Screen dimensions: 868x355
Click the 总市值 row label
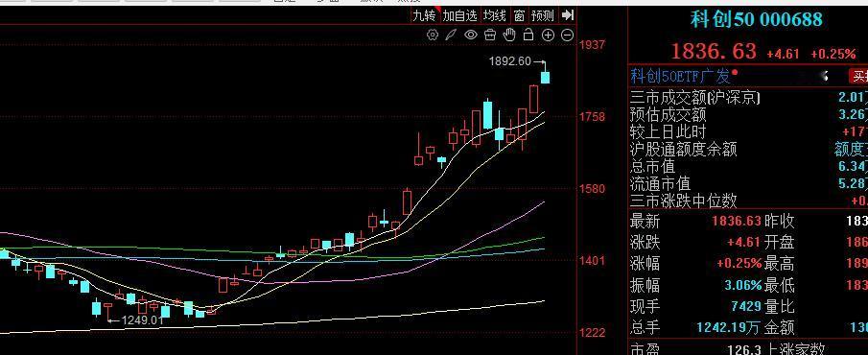pyautogui.click(x=652, y=166)
